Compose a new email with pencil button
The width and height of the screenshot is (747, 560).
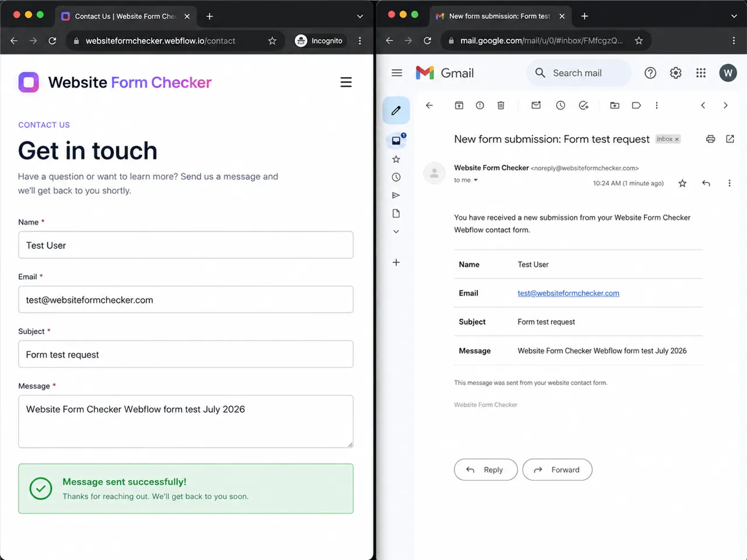[x=396, y=110]
